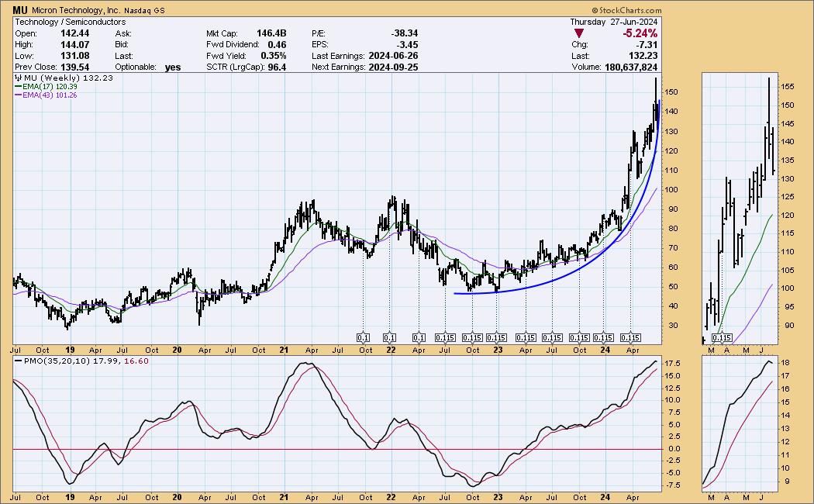
Task: Click the green EMA(17) legend line
Action: [x=18, y=87]
